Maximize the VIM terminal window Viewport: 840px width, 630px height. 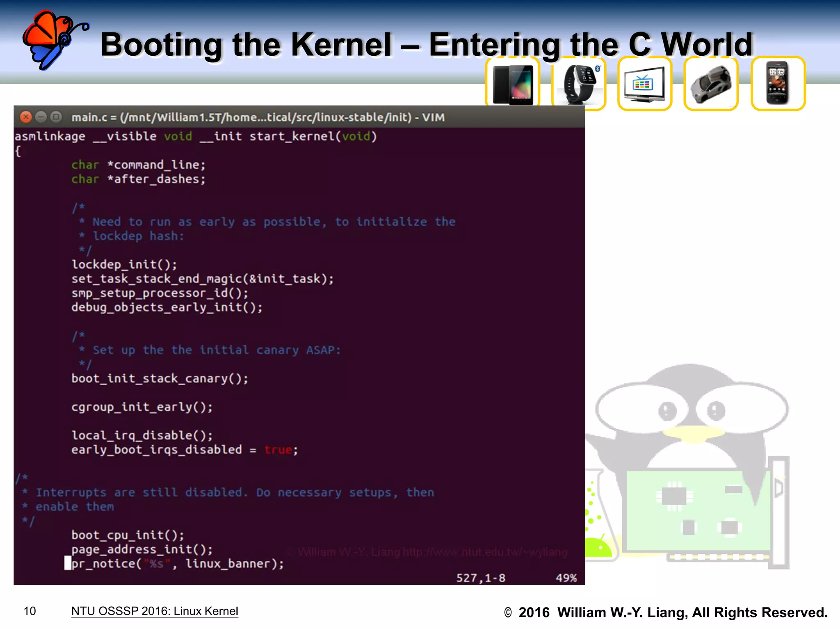click(x=56, y=117)
